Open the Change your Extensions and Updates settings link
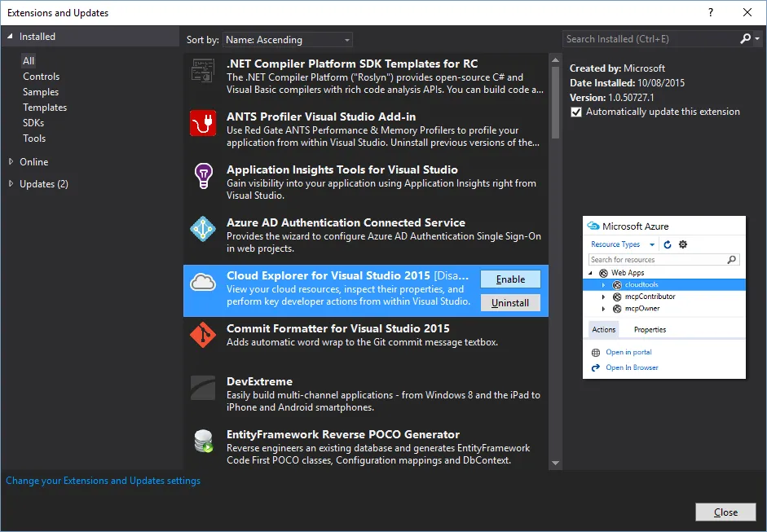The image size is (767, 532). point(103,480)
